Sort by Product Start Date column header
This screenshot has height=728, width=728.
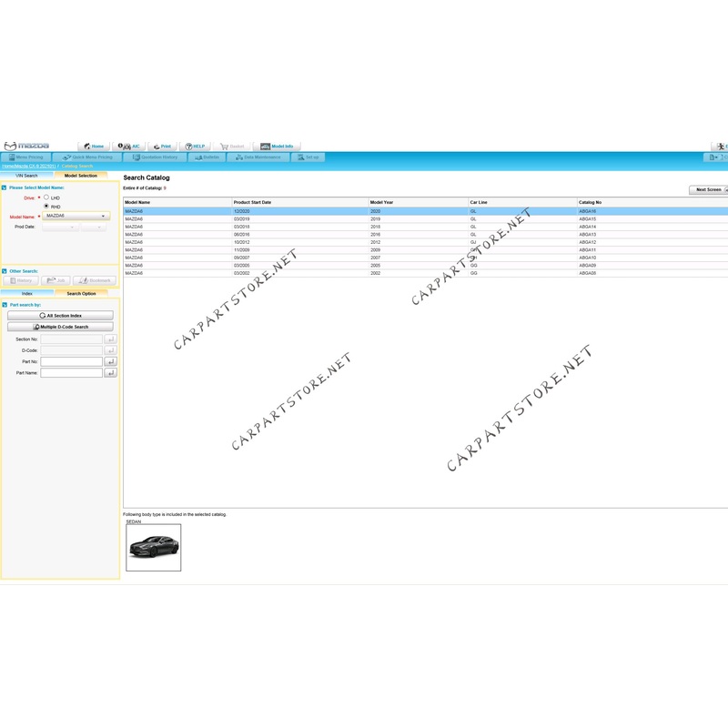tap(300, 202)
